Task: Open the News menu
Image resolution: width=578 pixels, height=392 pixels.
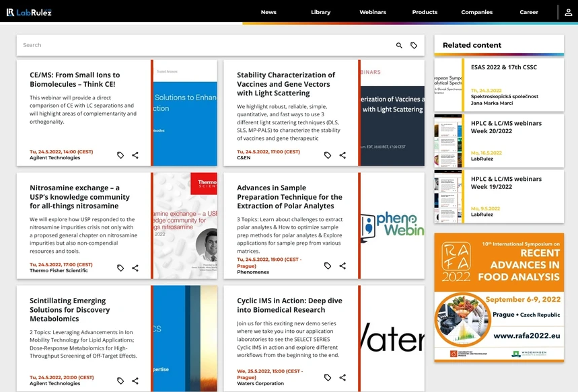Action: [268, 12]
